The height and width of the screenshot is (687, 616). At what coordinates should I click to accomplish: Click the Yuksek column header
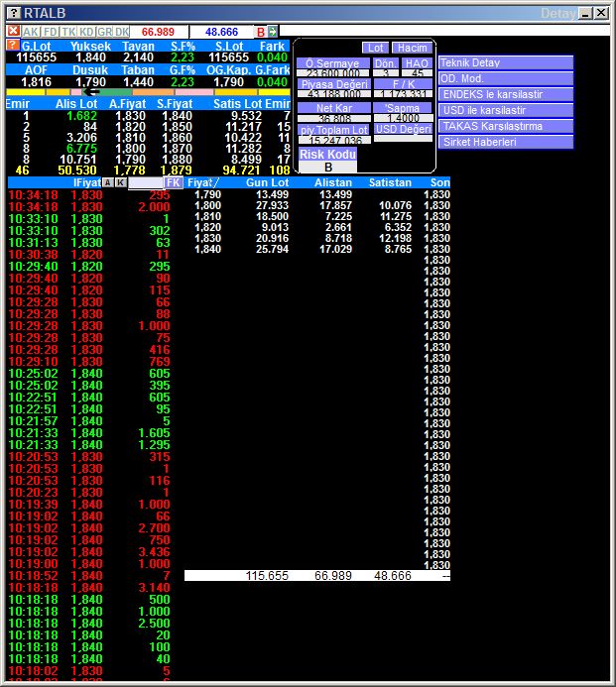pos(90,46)
